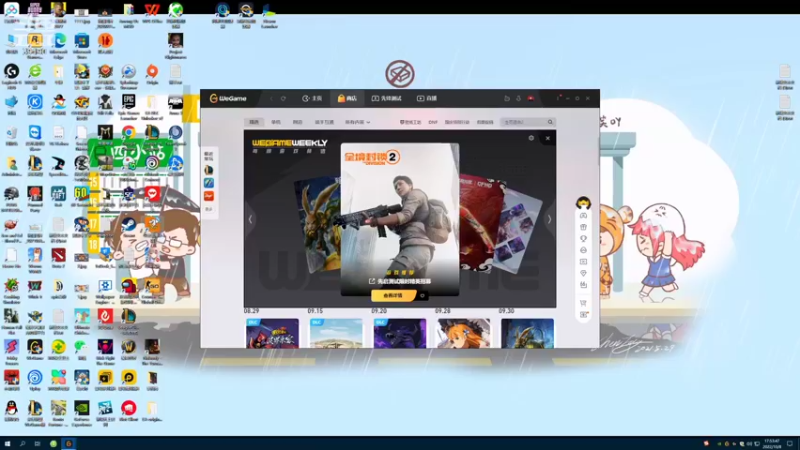800x450 pixels.
Task: Expand the 所有内容 dropdown
Action: (x=357, y=122)
